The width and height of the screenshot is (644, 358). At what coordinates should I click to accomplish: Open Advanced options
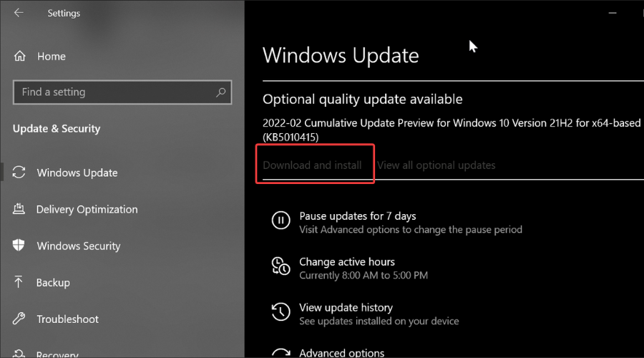tap(342, 353)
